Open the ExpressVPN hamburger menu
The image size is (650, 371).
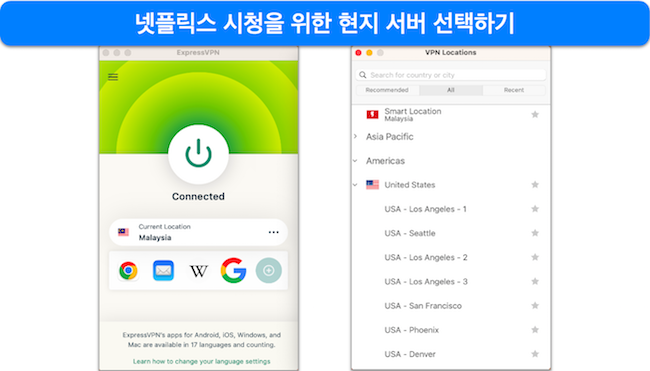click(x=113, y=77)
